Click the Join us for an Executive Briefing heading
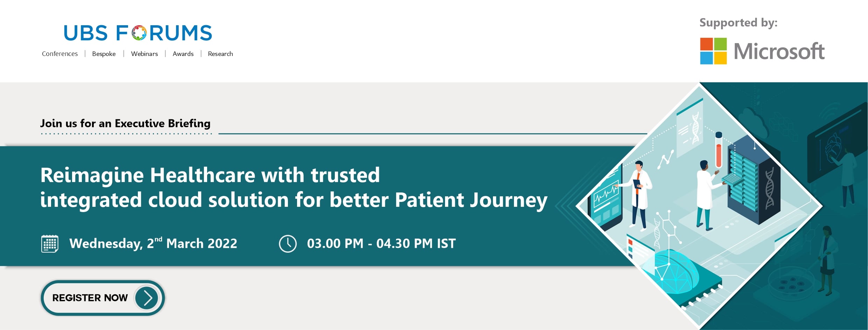This screenshot has height=330, width=868. pos(125,124)
